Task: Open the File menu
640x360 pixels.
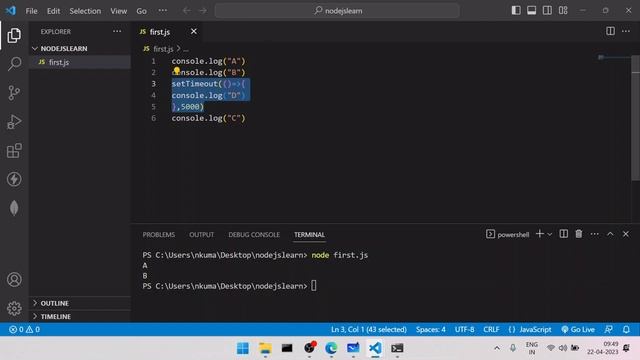Action: [31, 11]
